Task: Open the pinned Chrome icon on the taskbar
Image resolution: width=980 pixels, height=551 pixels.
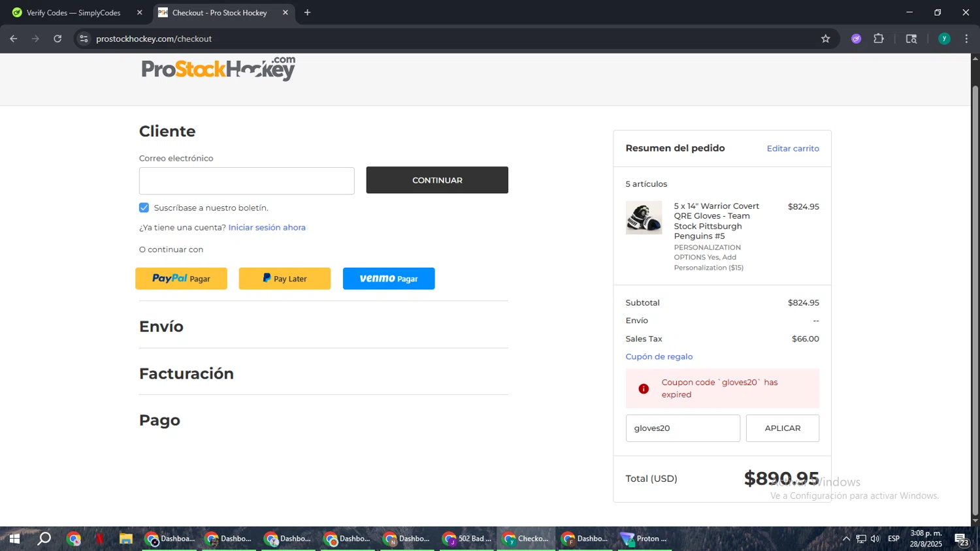Action: 74,539
